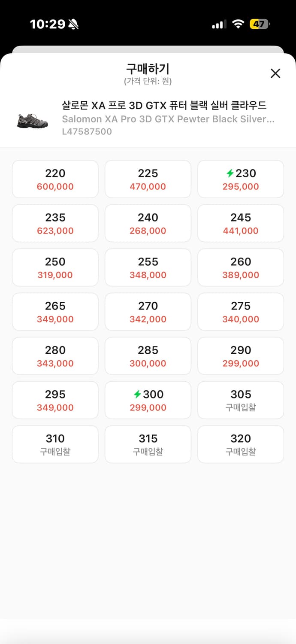The image size is (296, 644).
Task: Select size 300 with lightning icon
Action: 148,400
